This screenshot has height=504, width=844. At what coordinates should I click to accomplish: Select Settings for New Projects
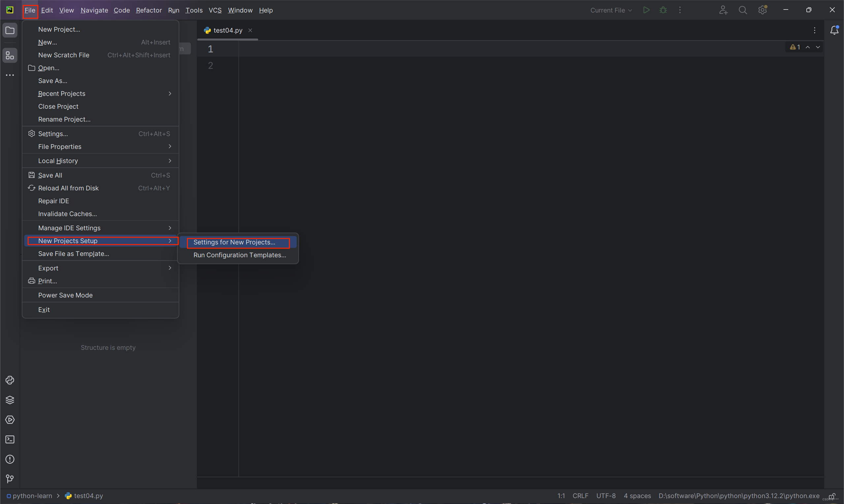tap(234, 242)
